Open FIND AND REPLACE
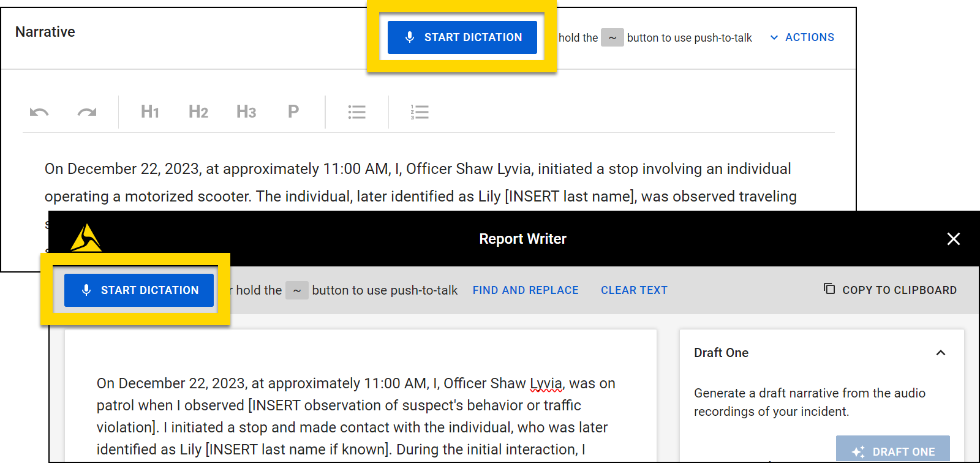980x463 pixels. 526,290
